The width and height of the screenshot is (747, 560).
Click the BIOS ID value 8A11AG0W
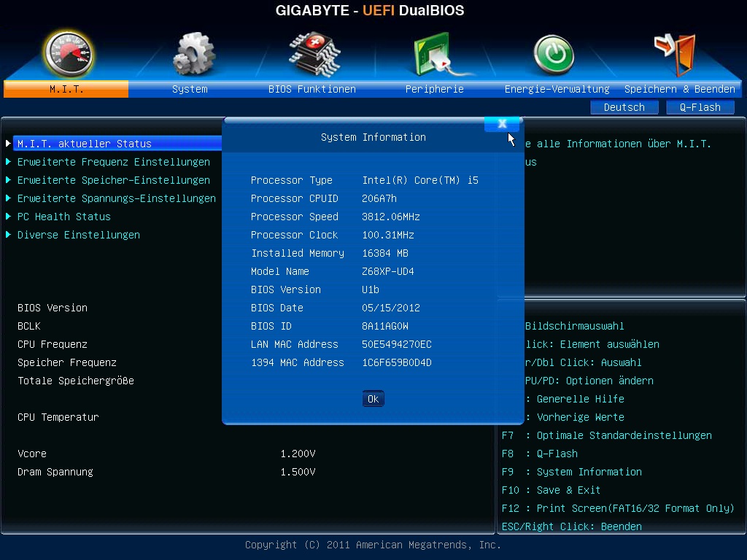(x=385, y=326)
